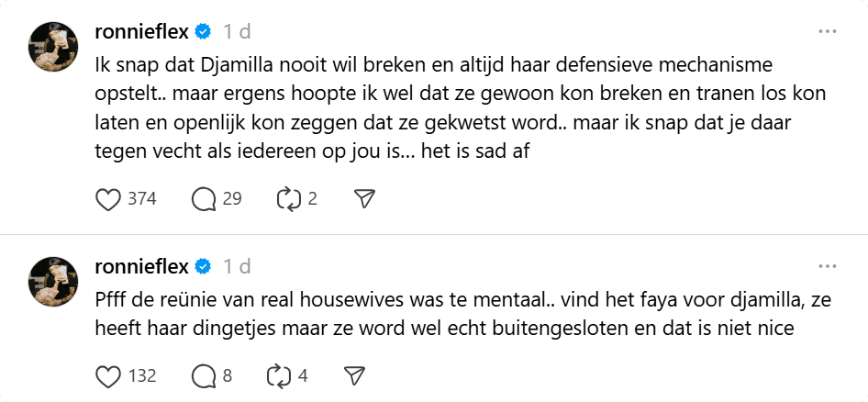Reply to the Real Housewives reunion post

coord(204,375)
